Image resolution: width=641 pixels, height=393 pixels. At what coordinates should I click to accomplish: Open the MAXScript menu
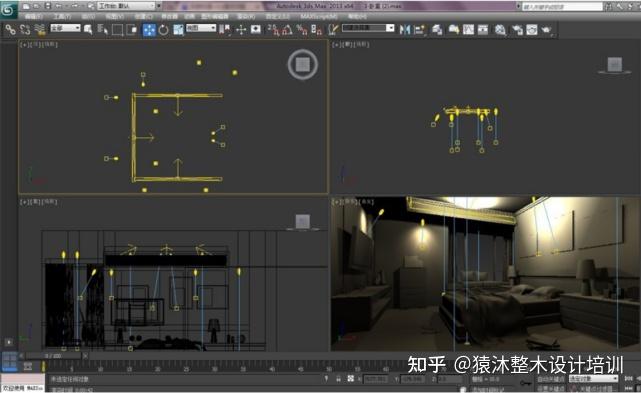(319, 16)
